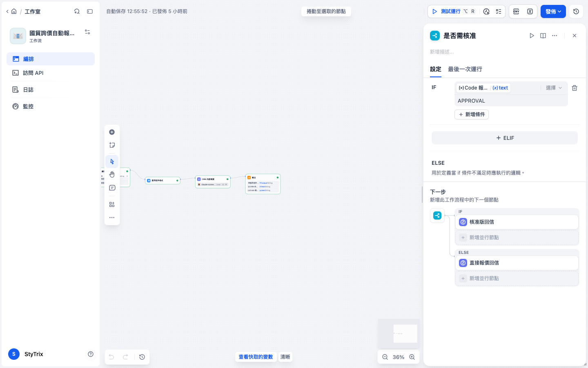
Task: Click the branch icon in next-step section
Action: 437,215
